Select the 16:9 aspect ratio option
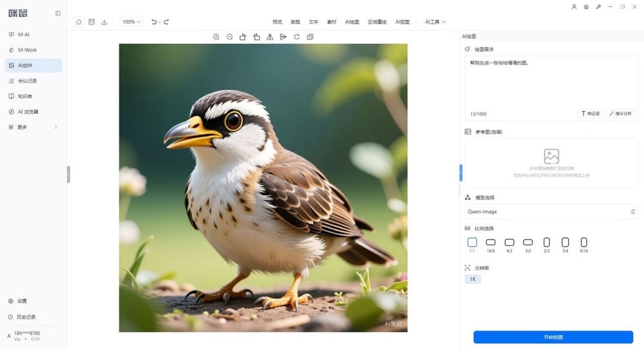 [x=491, y=245]
